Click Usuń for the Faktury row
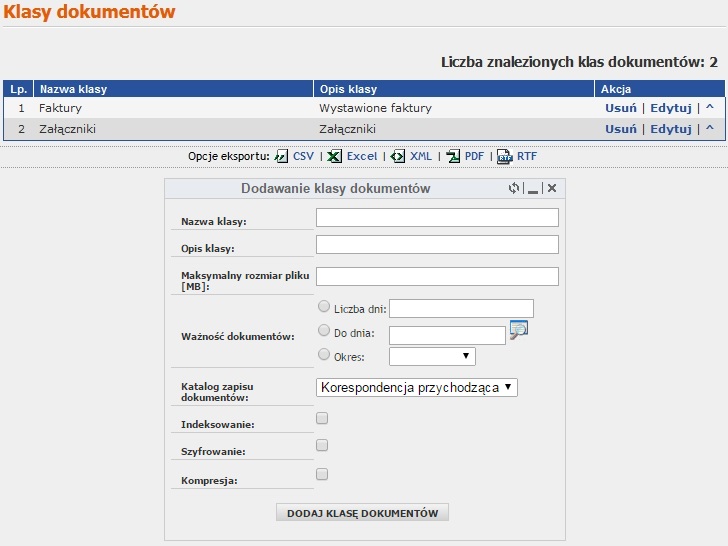The image size is (728, 546). coord(620,108)
